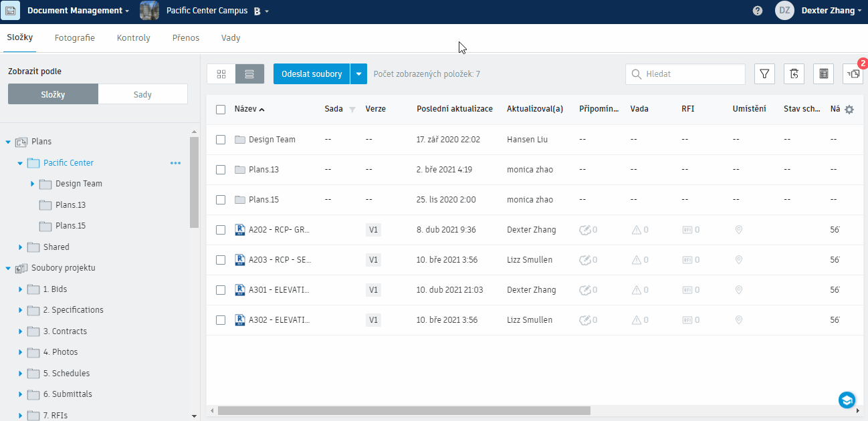Viewport: 868px width, 421px height.
Task: Switch to the Vady tab
Action: tap(231, 38)
